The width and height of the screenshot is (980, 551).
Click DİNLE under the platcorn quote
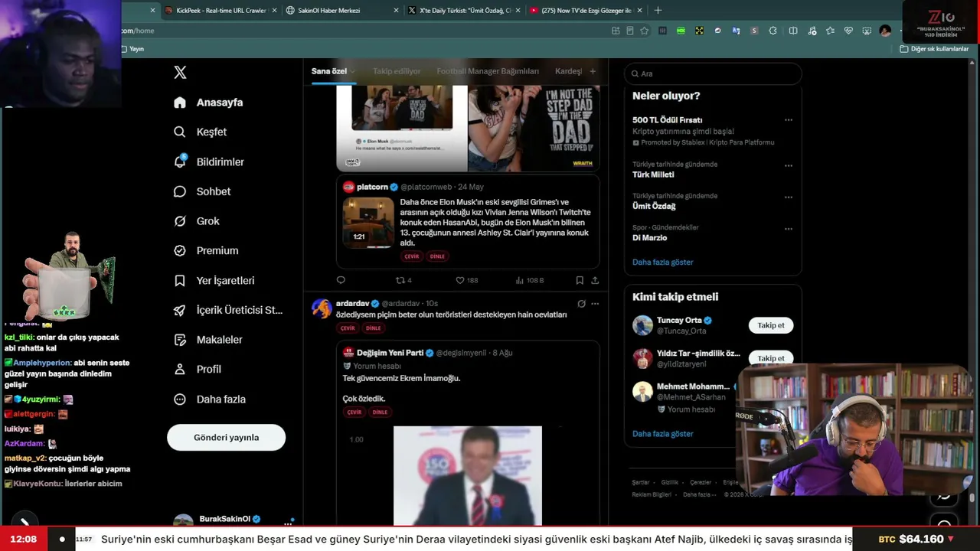(x=437, y=256)
